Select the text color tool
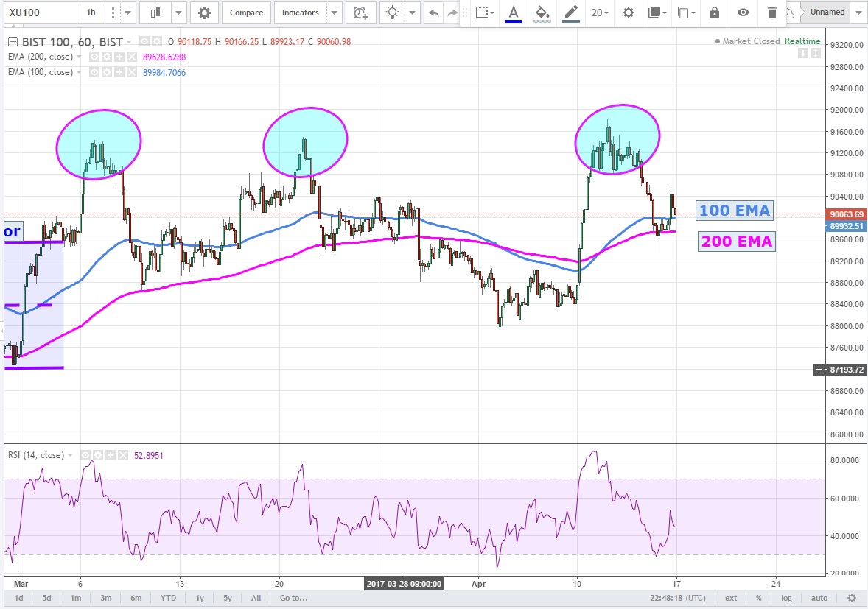This screenshot has height=609, width=868. point(514,13)
